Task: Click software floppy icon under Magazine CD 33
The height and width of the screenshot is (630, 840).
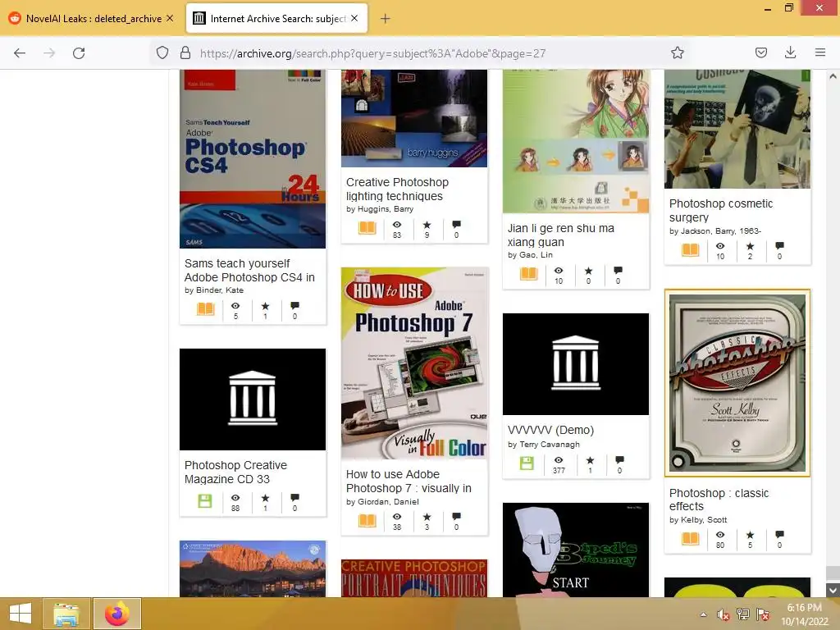Action: (205, 501)
